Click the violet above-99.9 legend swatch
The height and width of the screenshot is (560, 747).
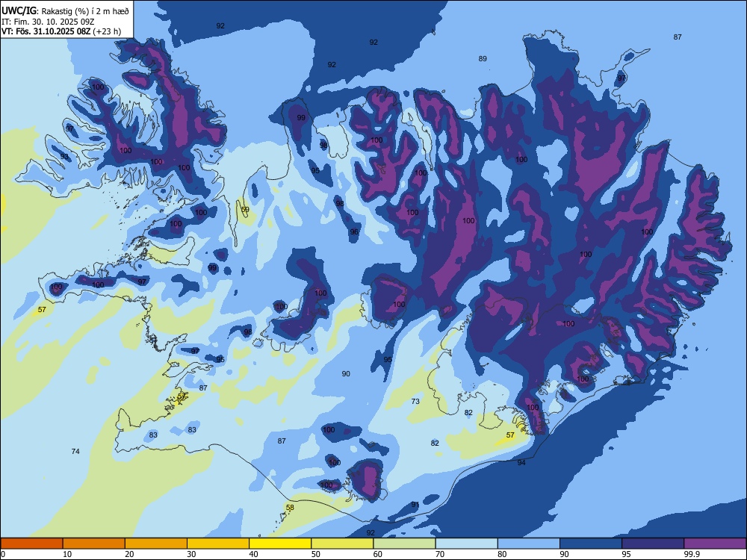click(x=715, y=544)
